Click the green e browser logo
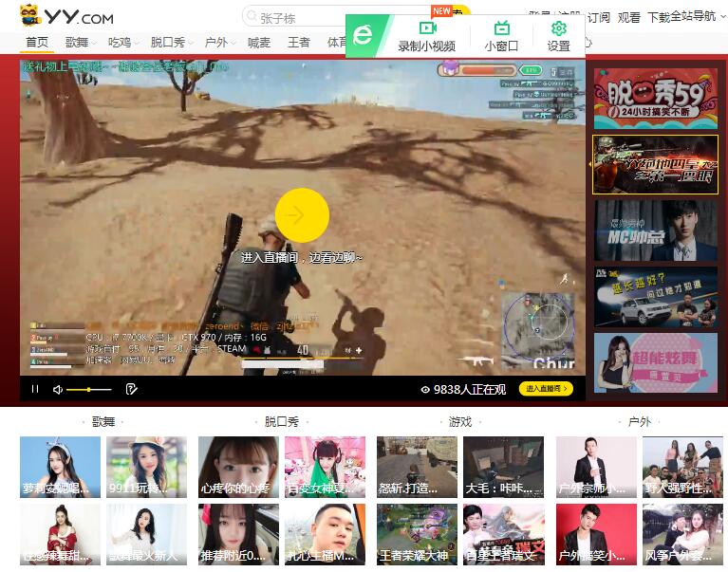Image resolution: width=728 pixels, height=572 pixels. pos(364,35)
